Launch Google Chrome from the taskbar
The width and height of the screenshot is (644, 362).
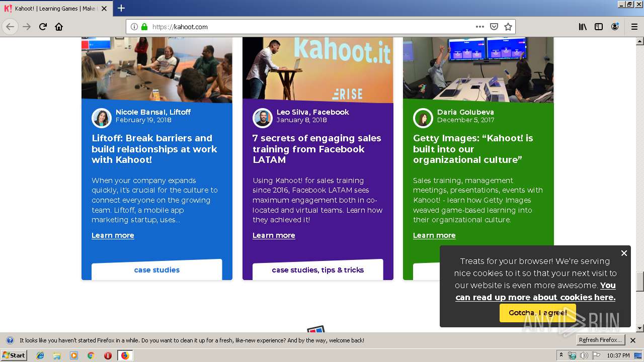(x=91, y=355)
